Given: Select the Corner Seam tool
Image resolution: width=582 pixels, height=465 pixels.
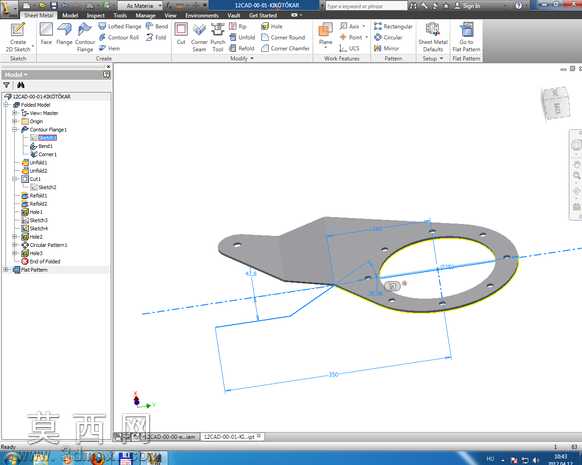Looking at the screenshot, I should (199, 36).
